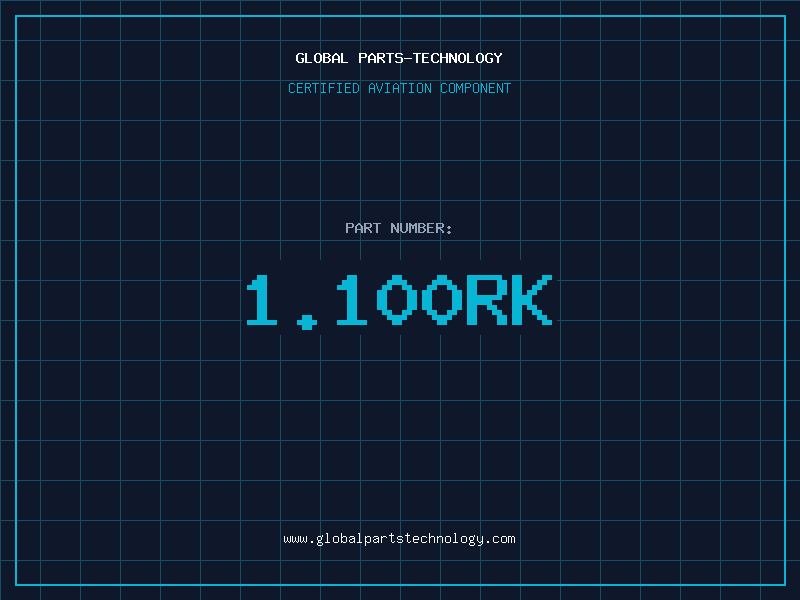Select the part number 1.100RK
The height and width of the screenshot is (600, 800).
click(399, 300)
